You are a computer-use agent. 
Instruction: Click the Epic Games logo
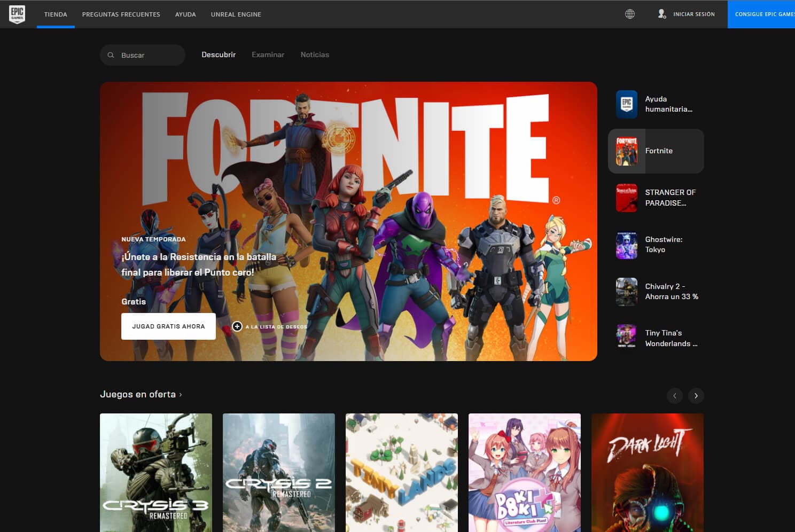[16, 14]
